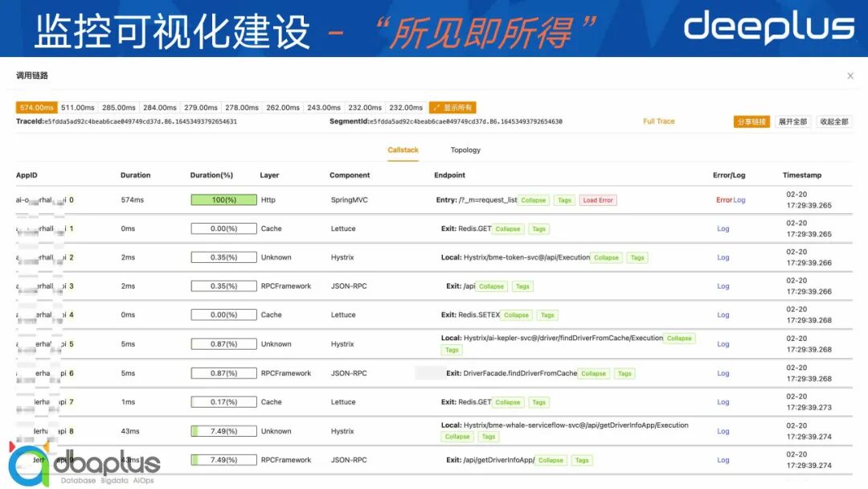868x489 pixels.
Task: Choose the 285.00ms trace segment
Action: (118, 108)
